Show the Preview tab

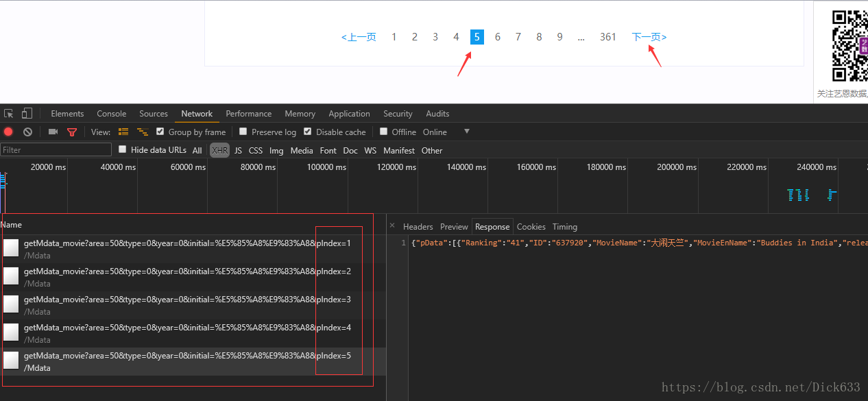point(454,226)
